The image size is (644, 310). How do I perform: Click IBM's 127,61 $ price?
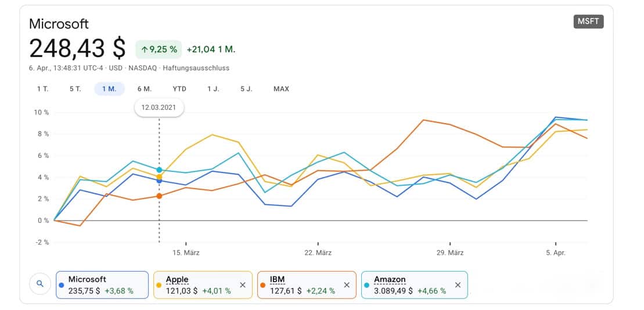(286, 291)
